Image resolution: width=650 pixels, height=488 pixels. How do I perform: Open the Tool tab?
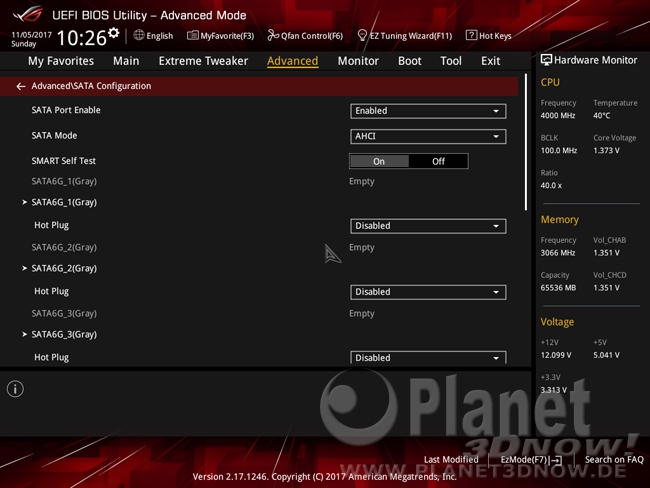point(451,61)
